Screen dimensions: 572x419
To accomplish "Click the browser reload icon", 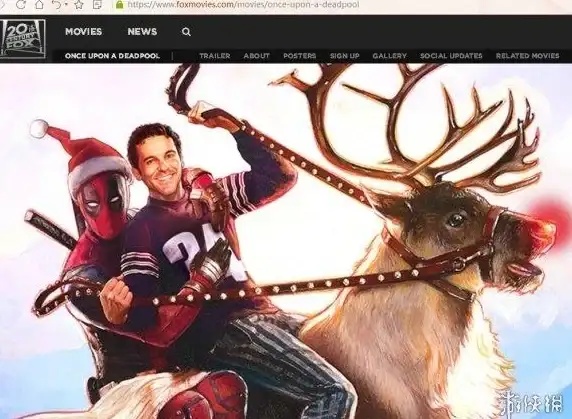I will click(22, 4).
